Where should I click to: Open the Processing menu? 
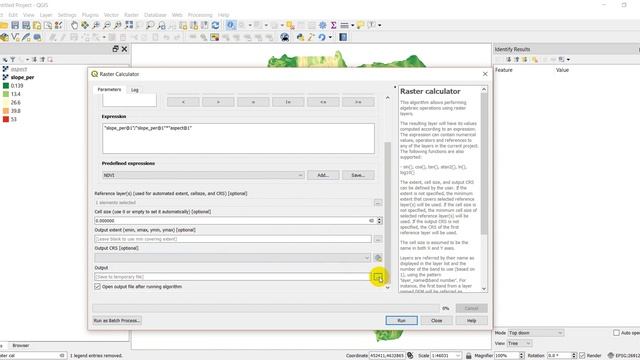point(200,15)
